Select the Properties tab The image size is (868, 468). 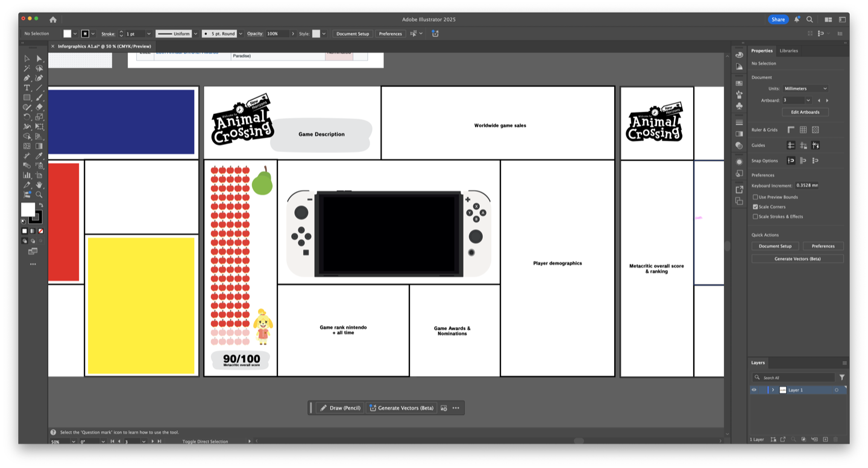[762, 51]
